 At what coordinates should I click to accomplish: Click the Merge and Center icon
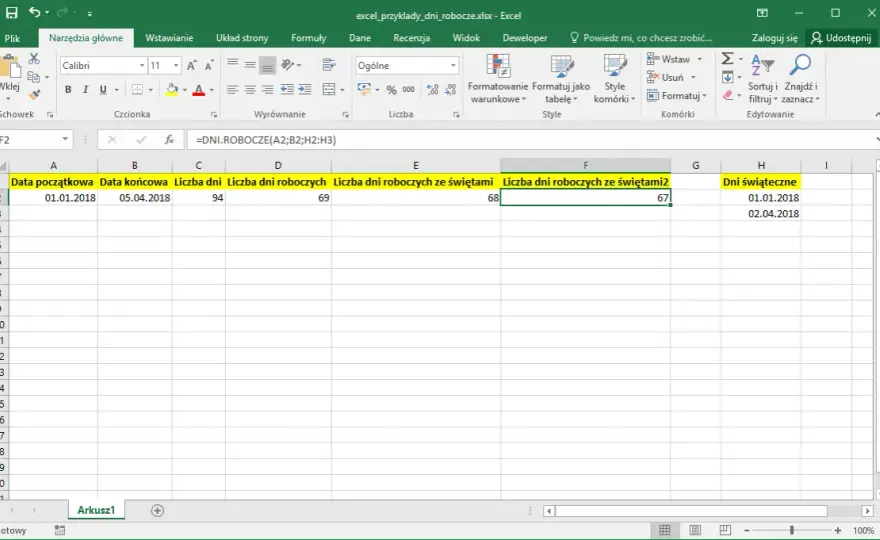tap(329, 89)
